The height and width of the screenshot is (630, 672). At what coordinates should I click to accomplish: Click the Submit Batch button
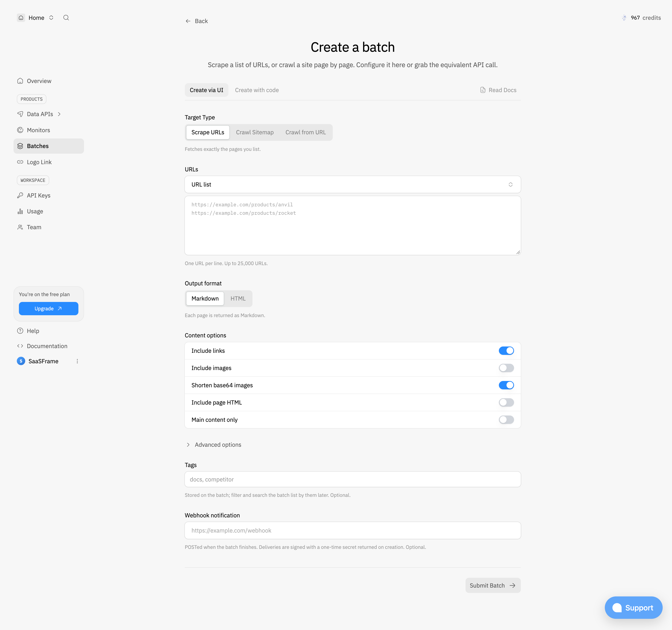493,585
